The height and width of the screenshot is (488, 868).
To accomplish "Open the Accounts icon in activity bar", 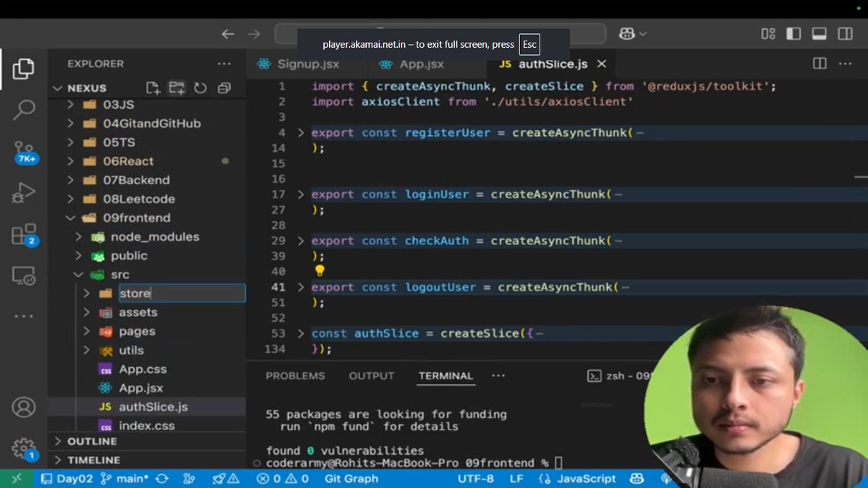I will 24,408.
